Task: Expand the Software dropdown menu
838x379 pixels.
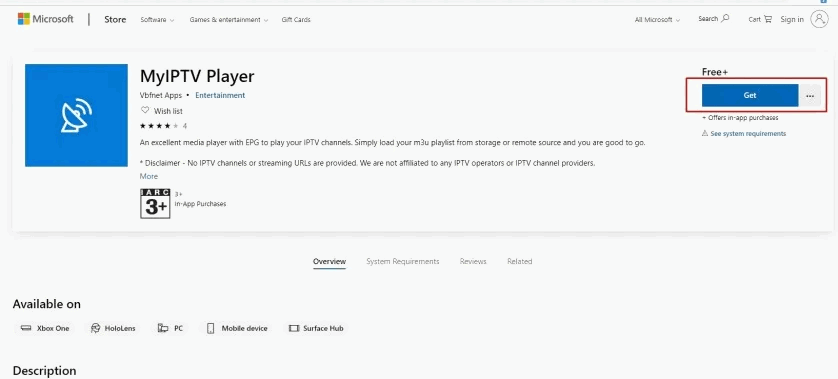Action: [x=157, y=20]
